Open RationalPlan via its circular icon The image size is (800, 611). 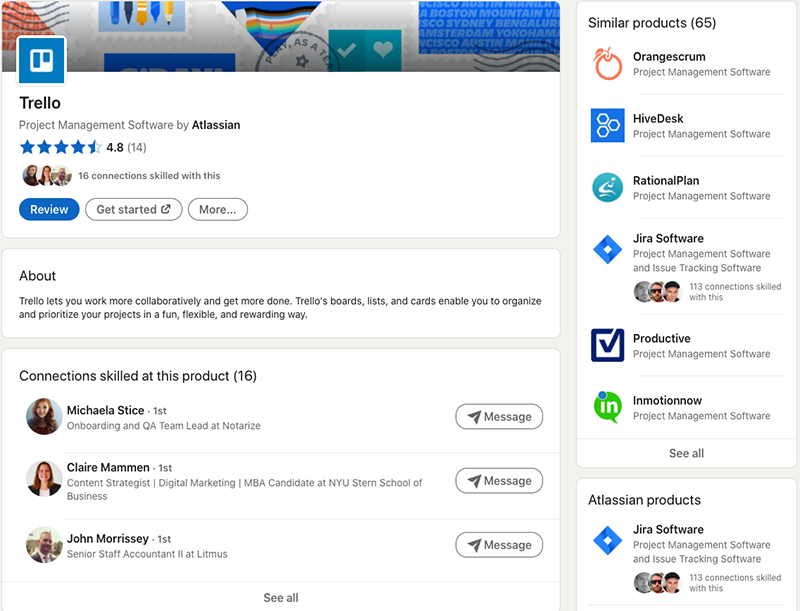coord(607,188)
